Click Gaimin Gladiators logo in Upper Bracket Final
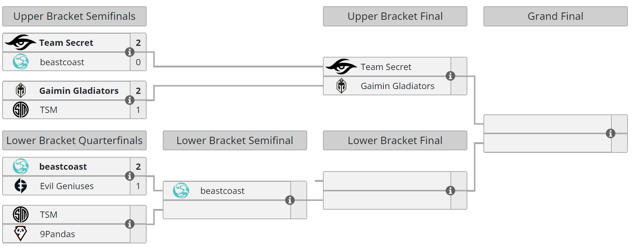 341,86
